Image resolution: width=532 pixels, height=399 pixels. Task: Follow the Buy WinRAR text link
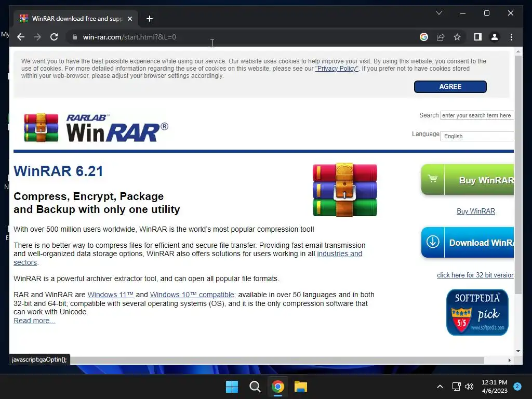click(x=476, y=211)
